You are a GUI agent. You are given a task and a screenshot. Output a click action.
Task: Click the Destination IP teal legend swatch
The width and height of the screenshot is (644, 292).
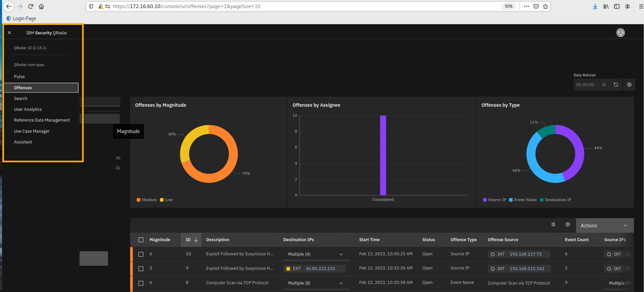542,200
